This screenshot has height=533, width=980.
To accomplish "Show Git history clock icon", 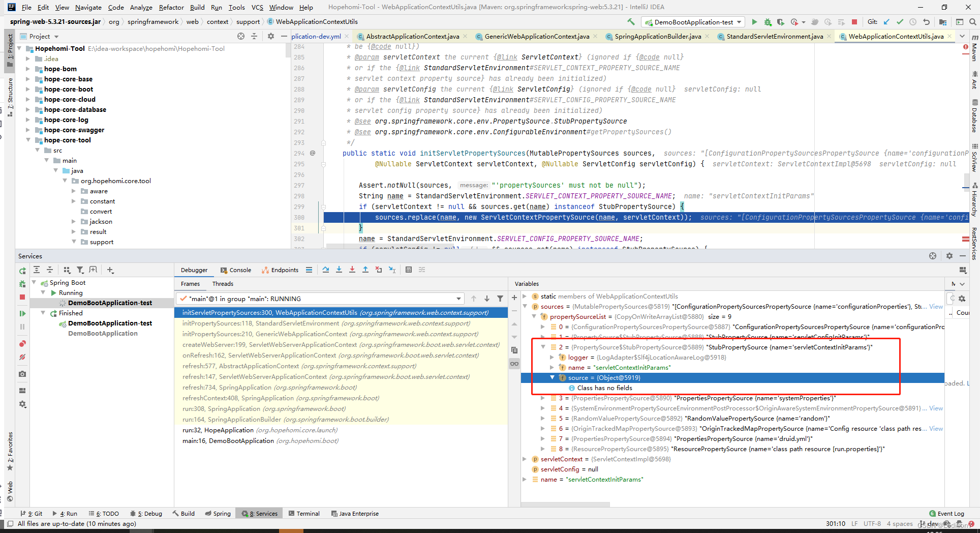I will (x=913, y=22).
